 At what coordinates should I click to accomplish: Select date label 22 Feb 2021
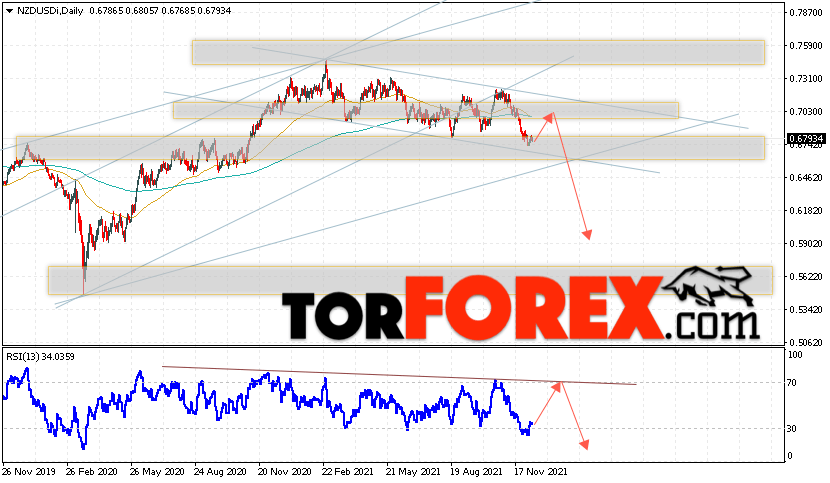[x=347, y=471]
